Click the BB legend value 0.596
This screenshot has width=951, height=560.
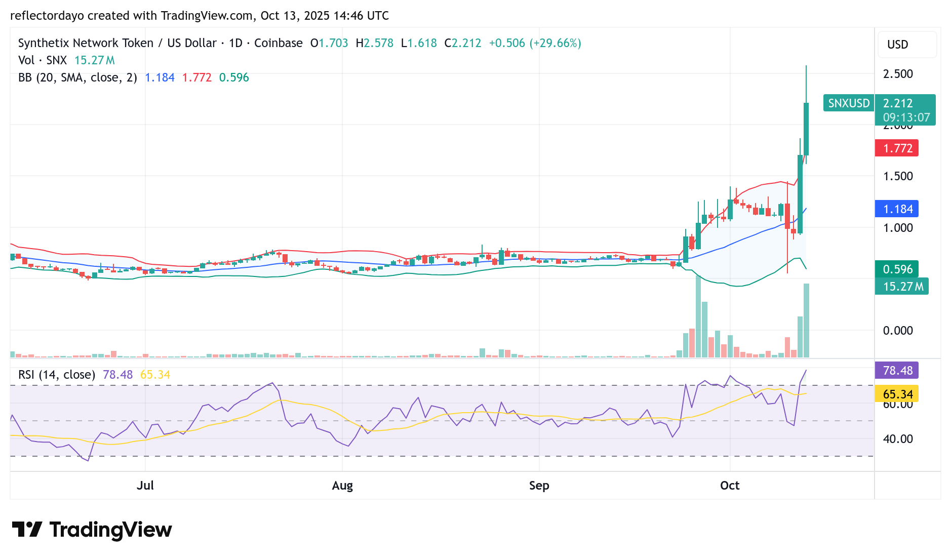point(234,77)
